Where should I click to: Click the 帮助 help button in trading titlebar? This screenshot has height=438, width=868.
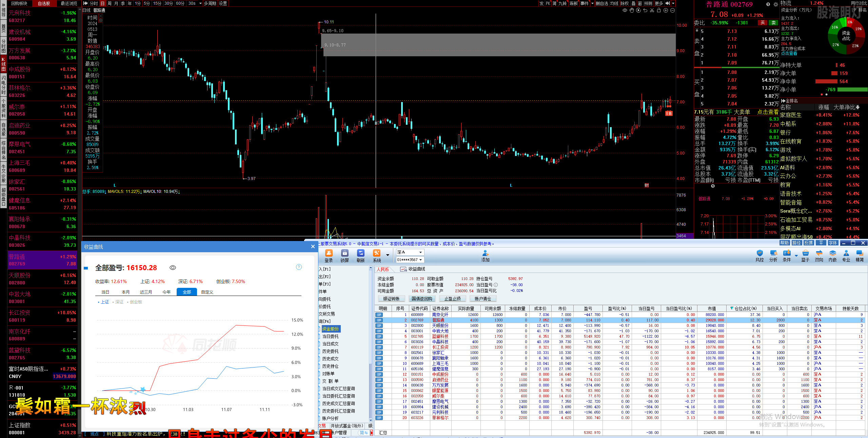pos(784,243)
